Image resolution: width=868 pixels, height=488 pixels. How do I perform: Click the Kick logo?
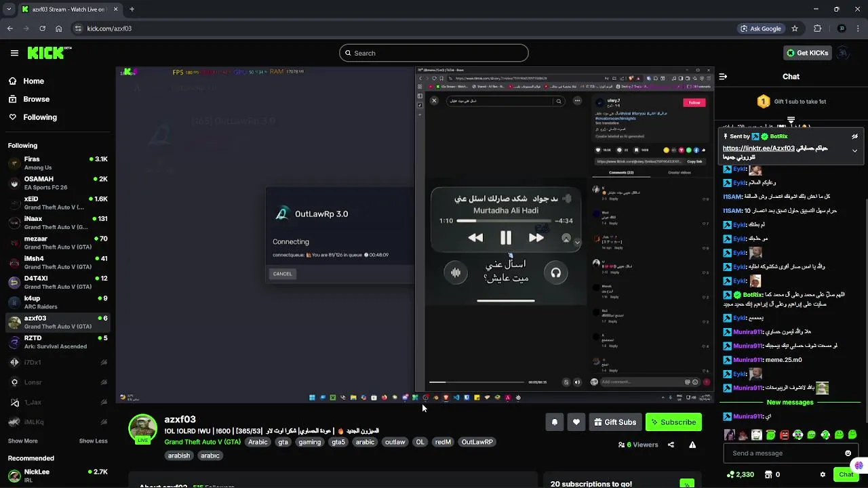point(49,53)
